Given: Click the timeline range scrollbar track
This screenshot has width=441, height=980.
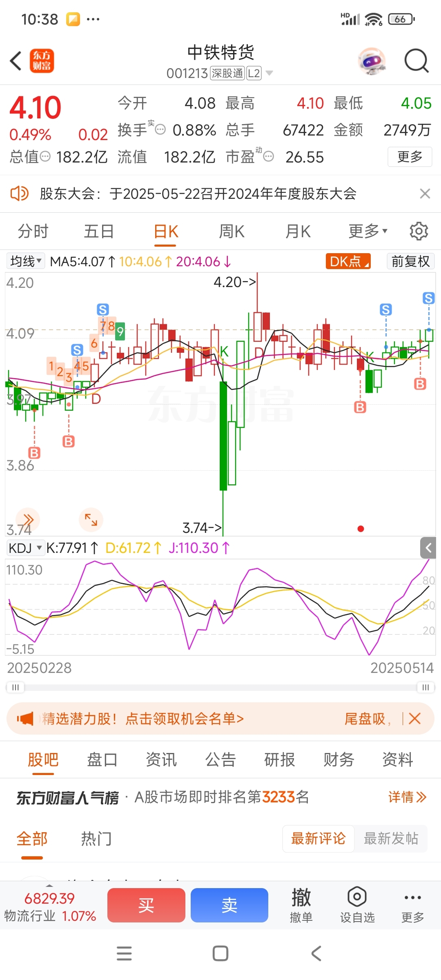Looking at the screenshot, I should pyautogui.click(x=220, y=688).
